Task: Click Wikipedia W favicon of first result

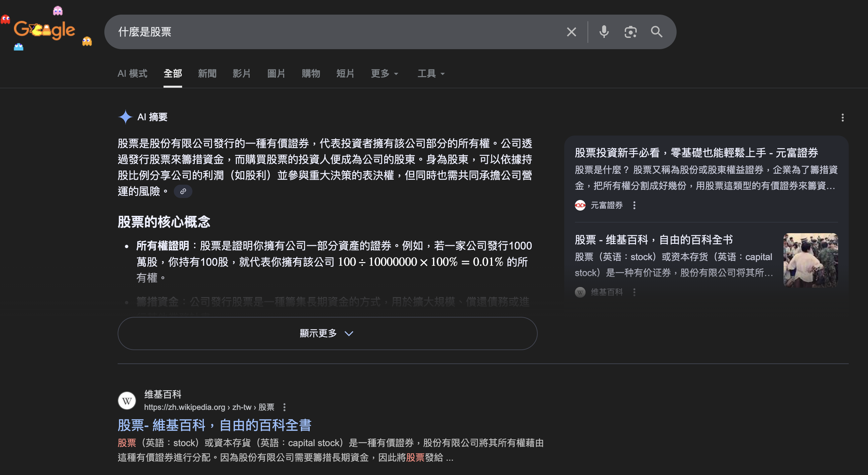Action: coord(127,401)
